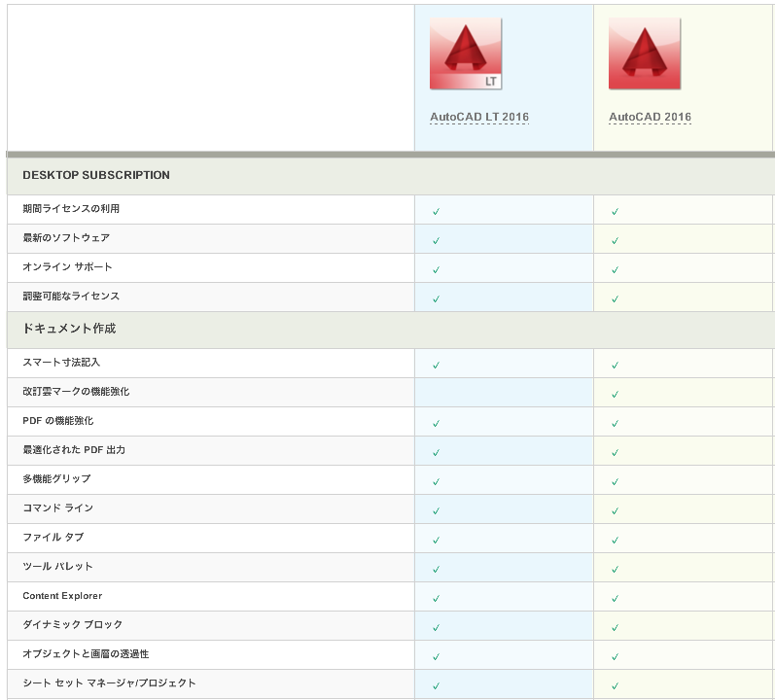The height and width of the screenshot is (700, 775).
Task: Click AutoCAD 2016 checkmark for オンライン サポート
Action: click(x=615, y=270)
